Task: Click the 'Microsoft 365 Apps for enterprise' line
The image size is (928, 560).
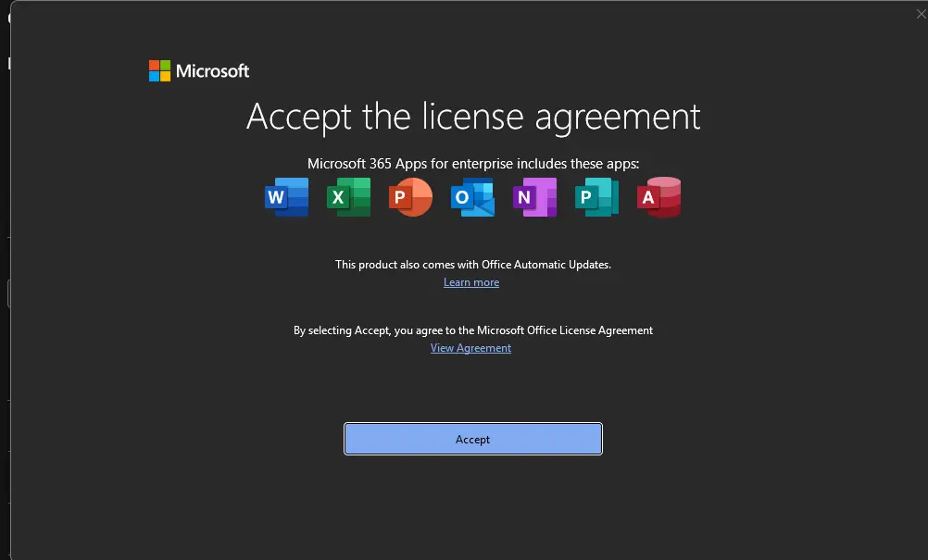Action: pos(473,164)
